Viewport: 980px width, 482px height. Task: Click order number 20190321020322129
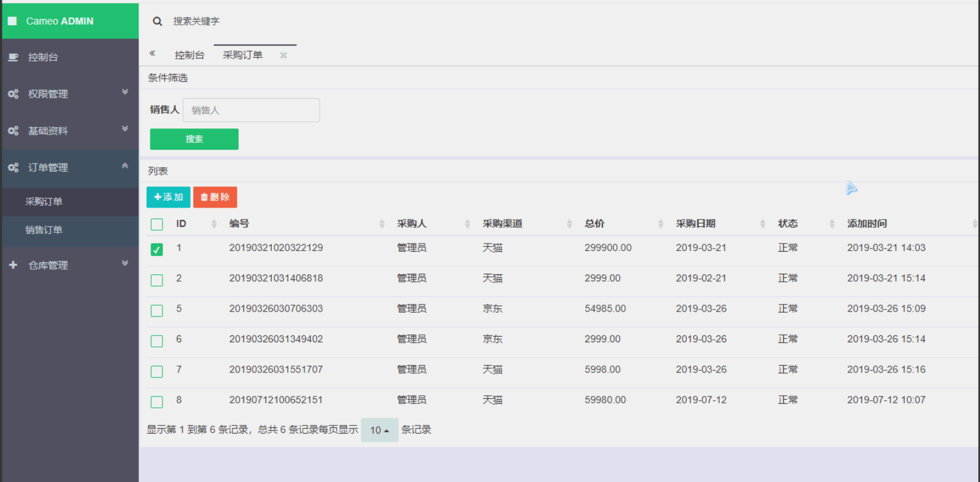276,248
